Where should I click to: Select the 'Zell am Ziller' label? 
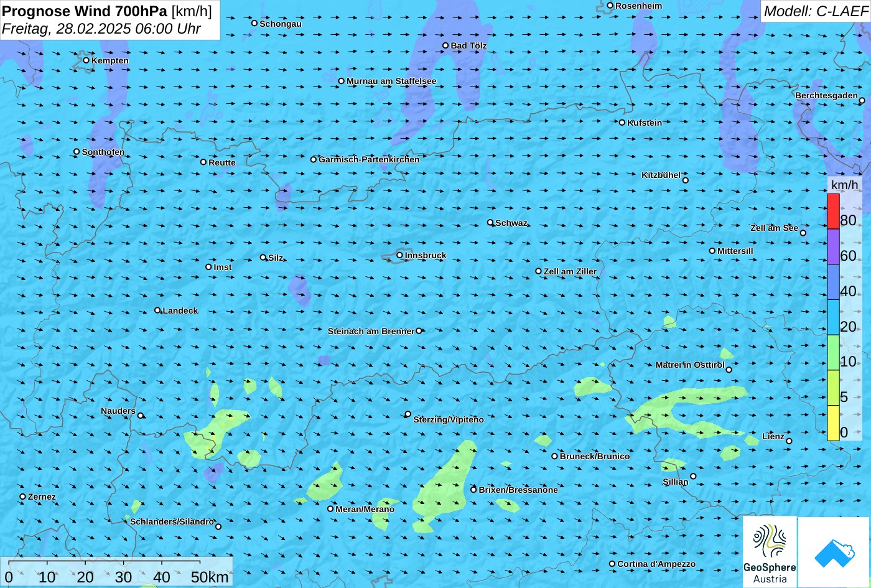coord(571,272)
